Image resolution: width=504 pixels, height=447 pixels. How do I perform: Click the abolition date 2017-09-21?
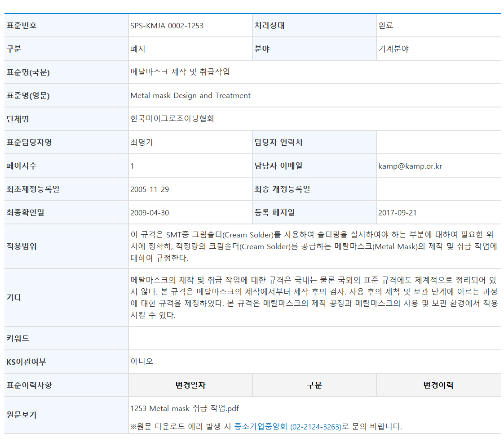pos(398,213)
